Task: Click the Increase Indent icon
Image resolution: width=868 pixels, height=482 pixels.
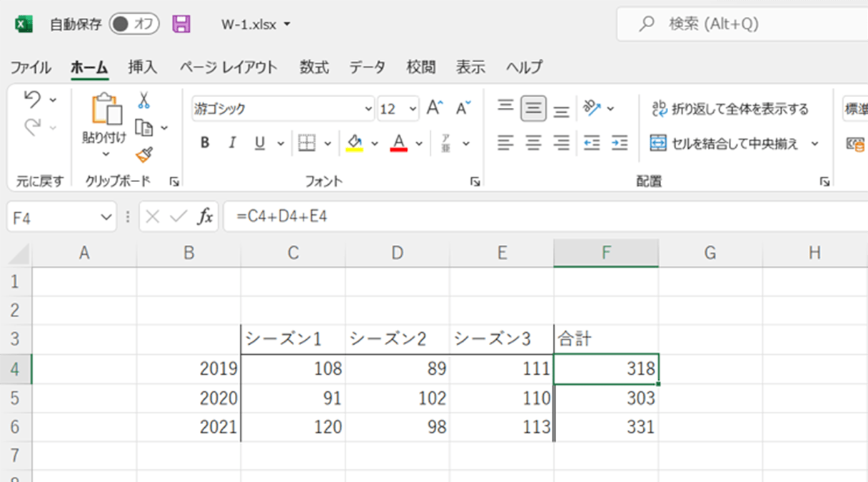Action: coord(620,143)
